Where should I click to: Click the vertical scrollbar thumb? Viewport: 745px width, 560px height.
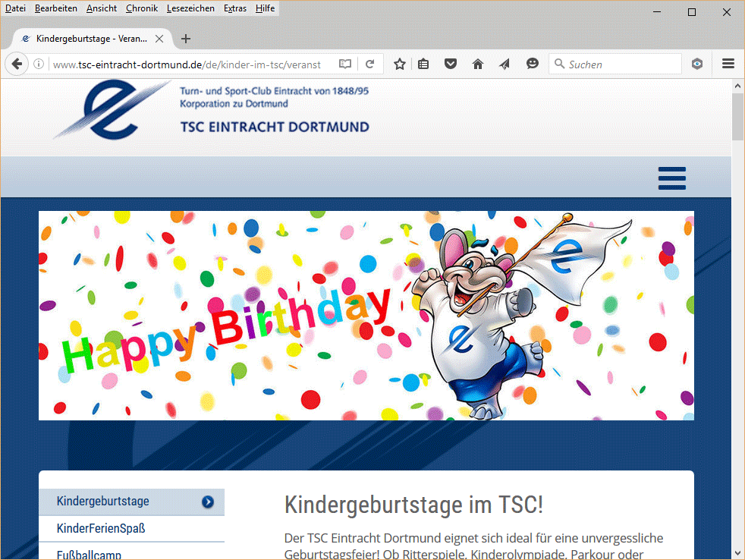(x=737, y=116)
